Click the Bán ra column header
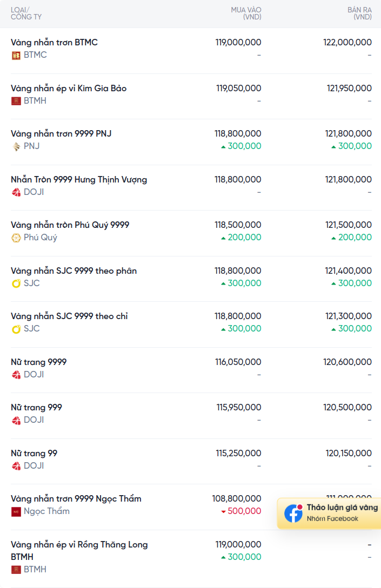This screenshot has width=381, height=588. point(359,13)
